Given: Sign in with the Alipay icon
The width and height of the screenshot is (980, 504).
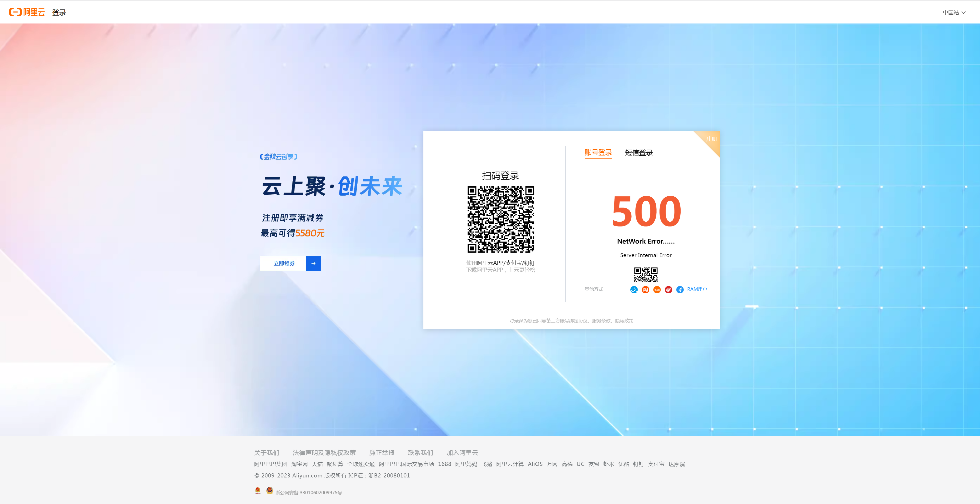Looking at the screenshot, I should (x=634, y=290).
